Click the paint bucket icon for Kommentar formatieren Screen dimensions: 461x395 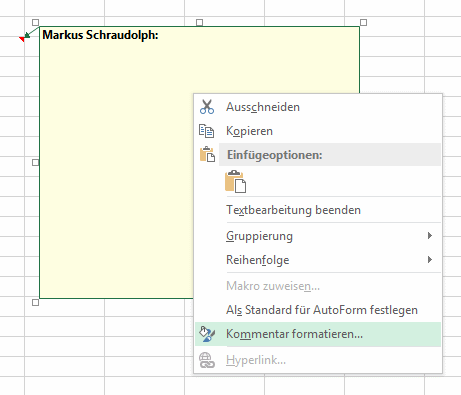[207, 334]
